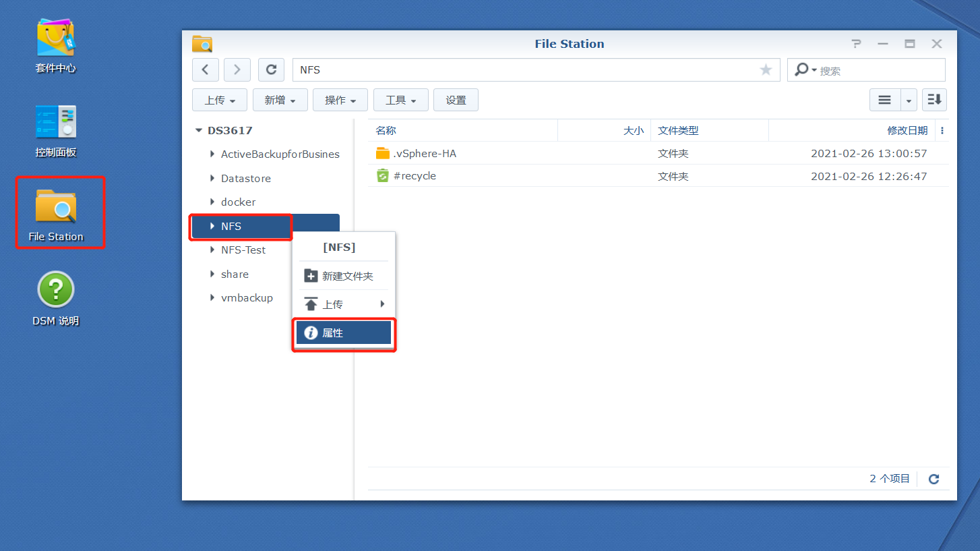
Task: Click the date 2021-02-26 13:00:57
Action: click(x=869, y=154)
